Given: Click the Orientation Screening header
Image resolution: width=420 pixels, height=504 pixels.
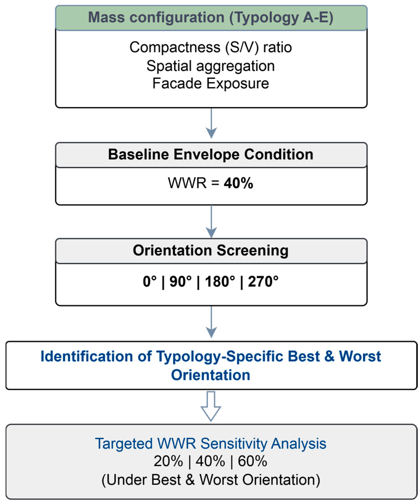Looking at the screenshot, I should tap(211, 251).
